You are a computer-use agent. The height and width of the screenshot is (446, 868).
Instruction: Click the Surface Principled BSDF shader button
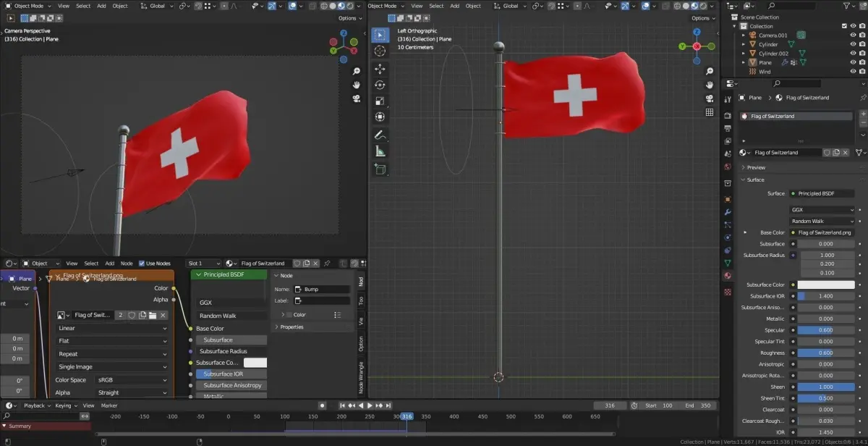[x=822, y=193]
